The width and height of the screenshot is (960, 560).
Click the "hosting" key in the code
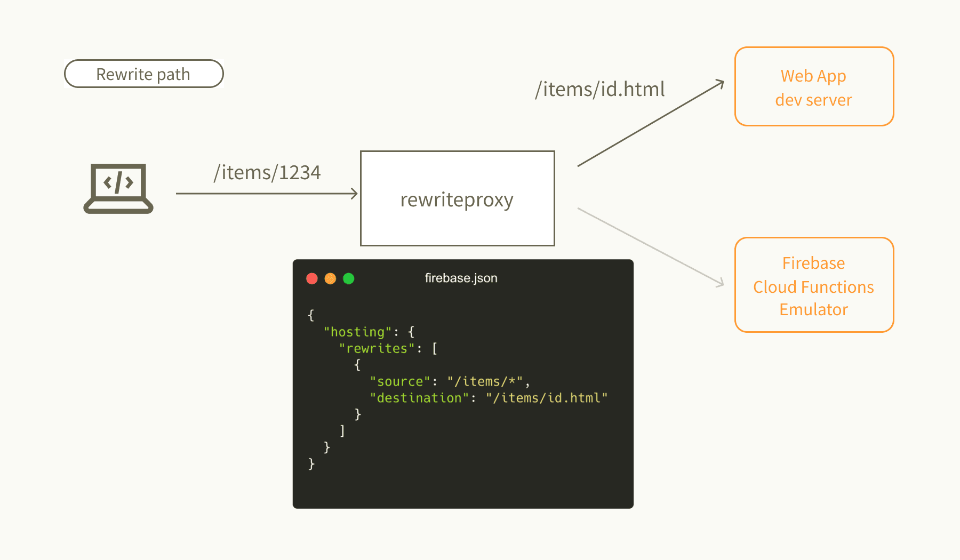pyautogui.click(x=357, y=332)
